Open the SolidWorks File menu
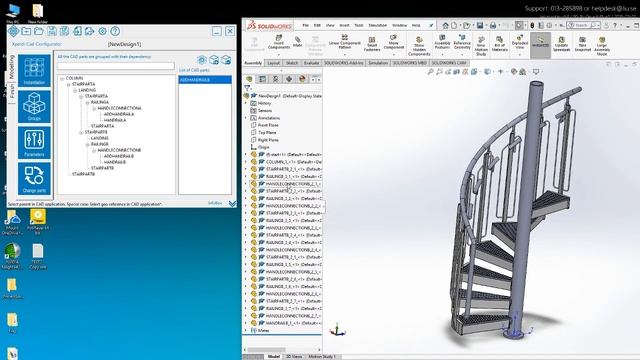Viewport: 640px width, 360px height. pos(305,25)
